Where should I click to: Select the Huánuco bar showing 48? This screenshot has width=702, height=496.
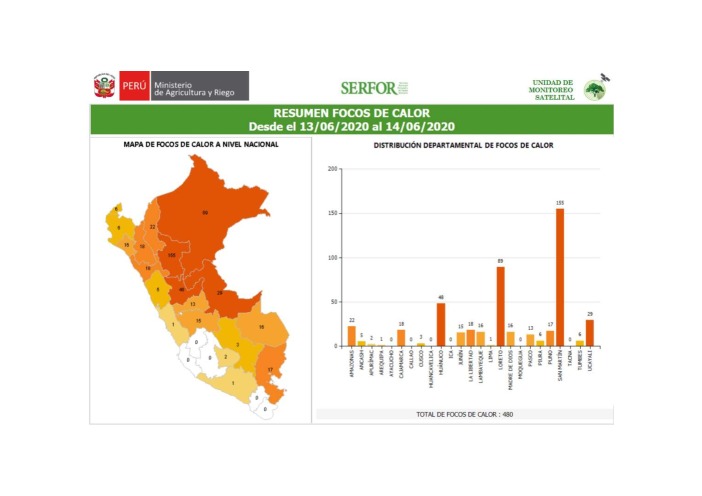tap(441, 324)
